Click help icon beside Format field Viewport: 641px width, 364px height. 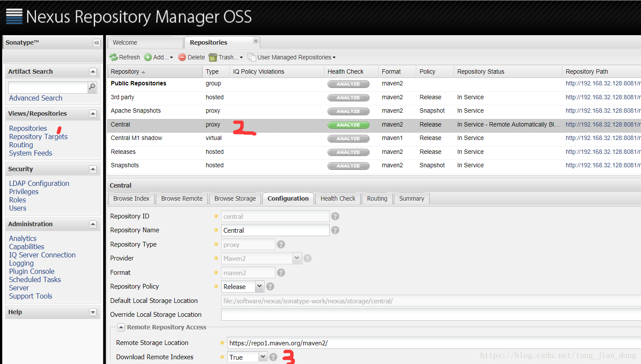point(281,273)
